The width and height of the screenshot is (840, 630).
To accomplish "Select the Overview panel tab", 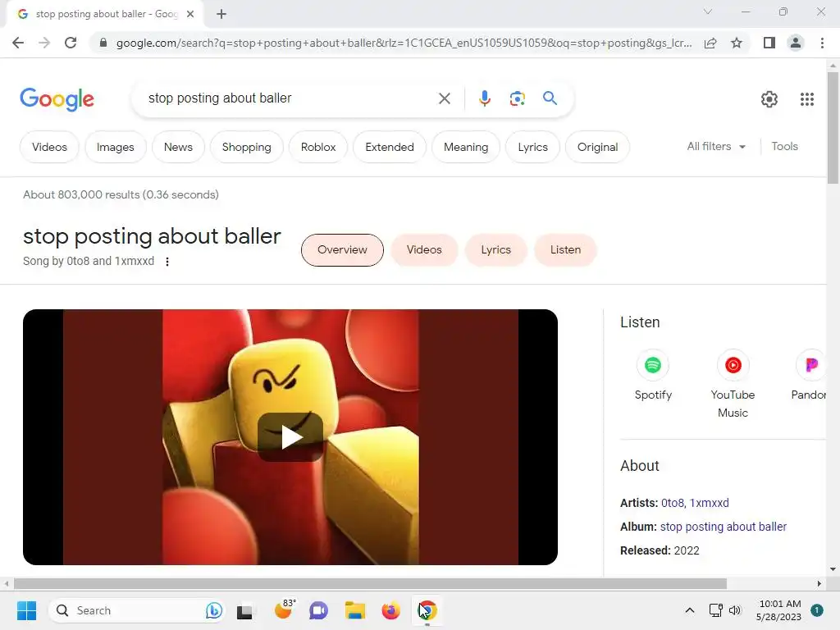I will click(342, 249).
